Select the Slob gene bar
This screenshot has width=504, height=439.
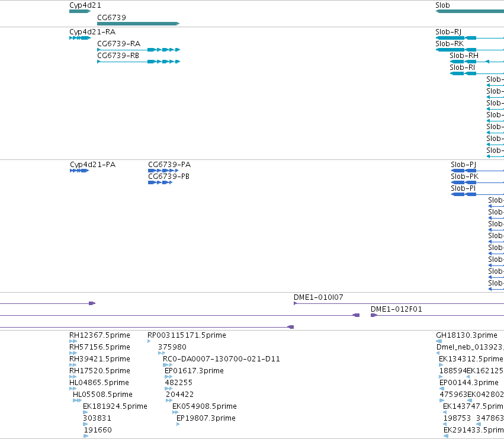(470, 11)
